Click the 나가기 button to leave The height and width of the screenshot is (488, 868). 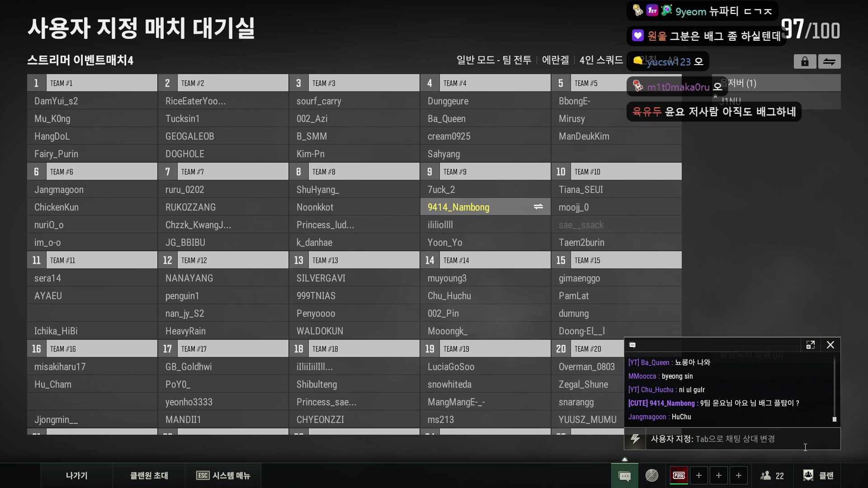(x=77, y=475)
